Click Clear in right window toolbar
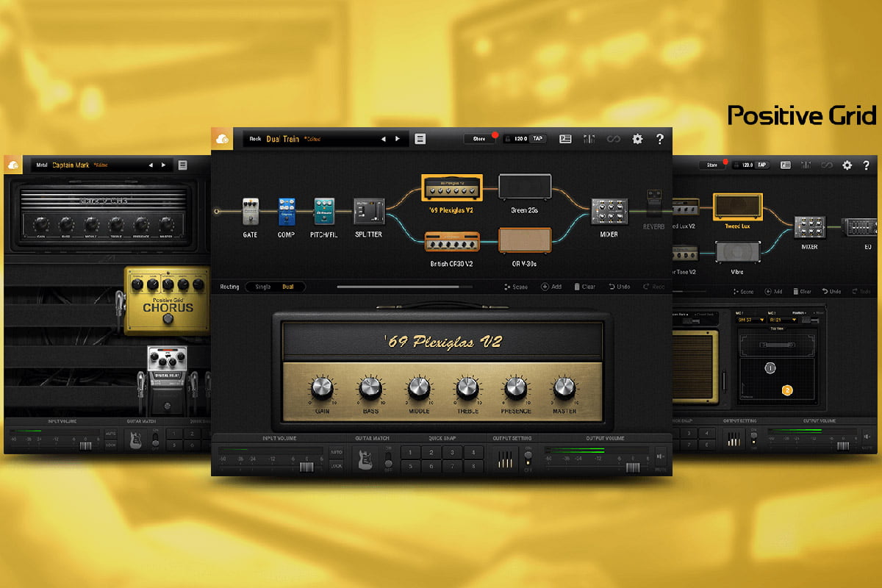882x588 pixels. tap(802, 292)
